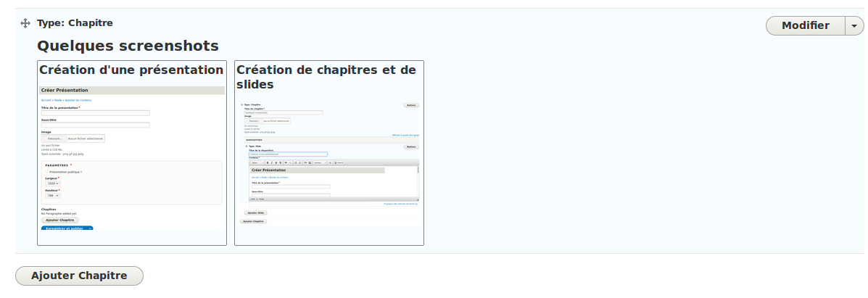Click the 'Création de chapitres et de slides' heading
Screen dimensions: 868x298
[326, 77]
